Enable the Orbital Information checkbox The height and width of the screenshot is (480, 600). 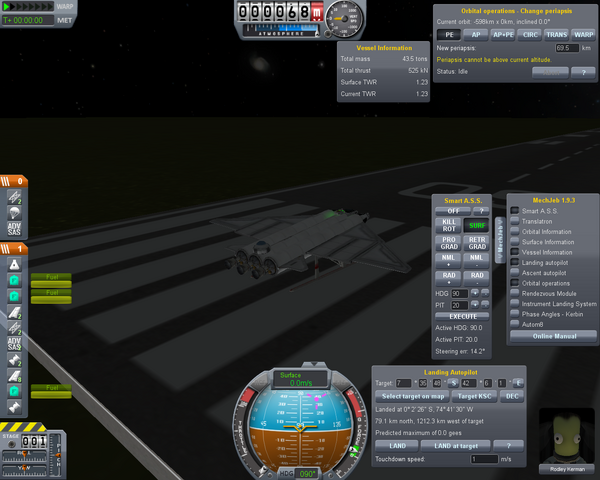[x=515, y=231]
